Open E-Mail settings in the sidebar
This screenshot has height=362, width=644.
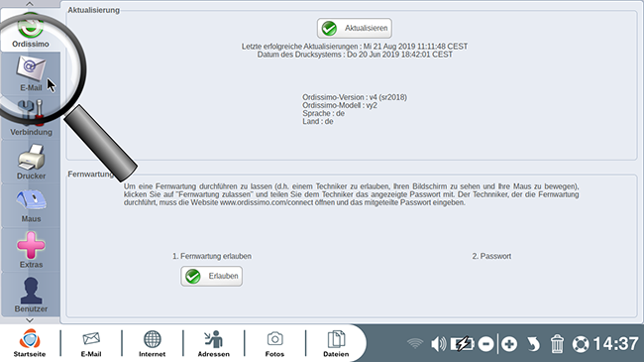[x=31, y=74]
